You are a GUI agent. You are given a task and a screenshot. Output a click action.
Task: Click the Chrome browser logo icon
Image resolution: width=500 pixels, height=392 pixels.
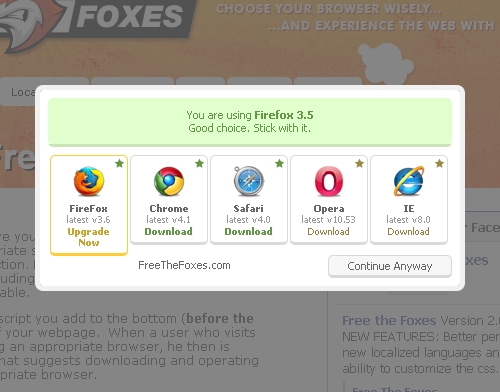pyautogui.click(x=169, y=181)
